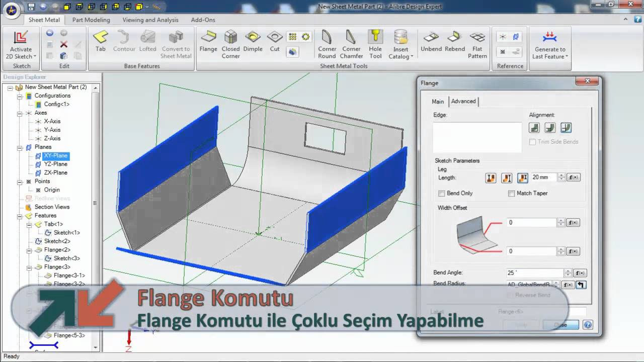
Task: Open the Viewing and Analysis tab
Action: click(x=150, y=20)
